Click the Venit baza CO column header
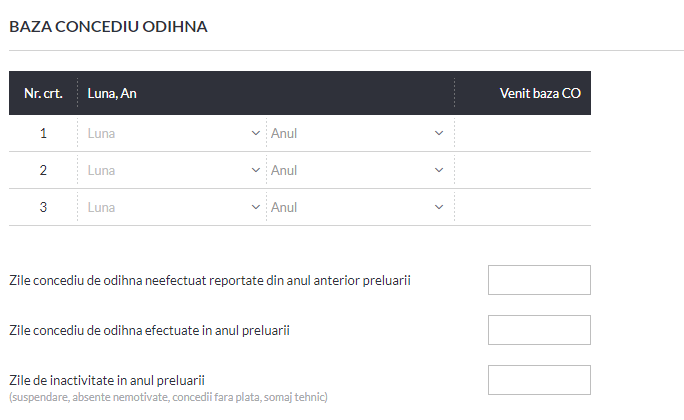684x420 pixels. (540, 93)
